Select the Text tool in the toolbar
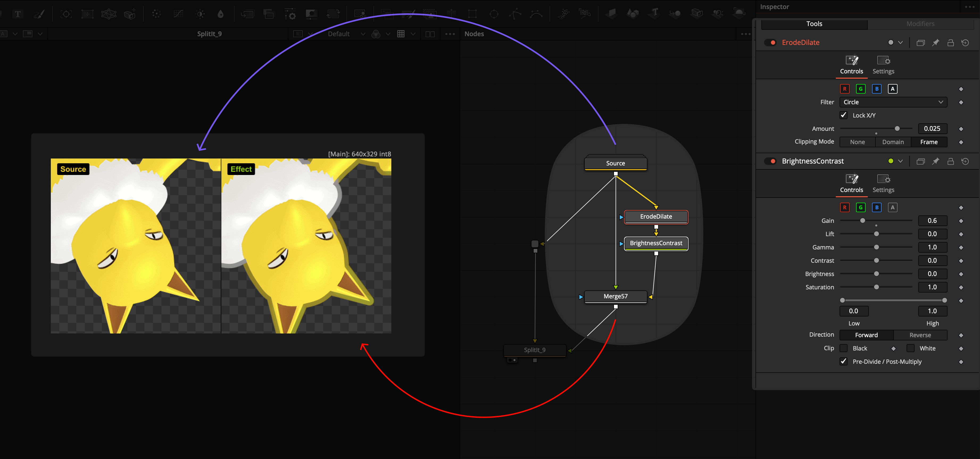 pos(18,14)
